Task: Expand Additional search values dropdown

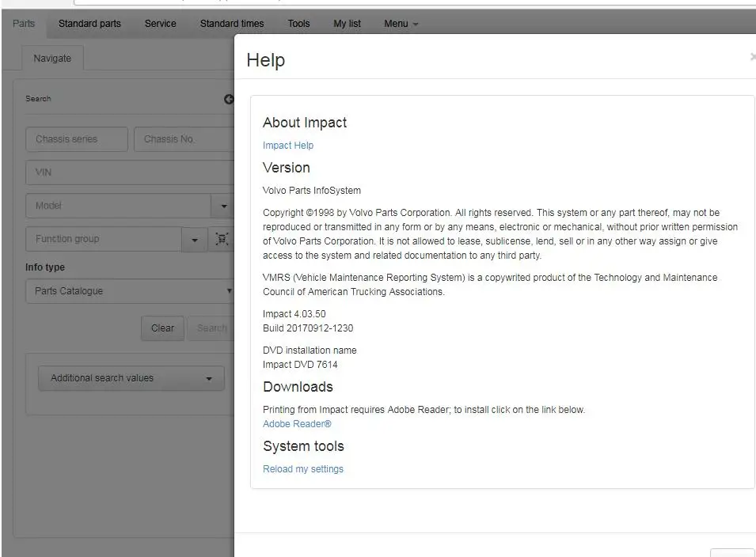Action: pos(131,378)
